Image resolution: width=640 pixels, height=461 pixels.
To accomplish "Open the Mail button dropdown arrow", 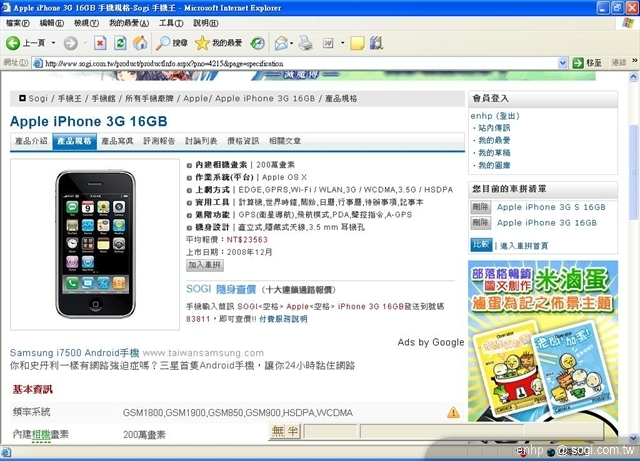I will pyautogui.click(x=291, y=43).
